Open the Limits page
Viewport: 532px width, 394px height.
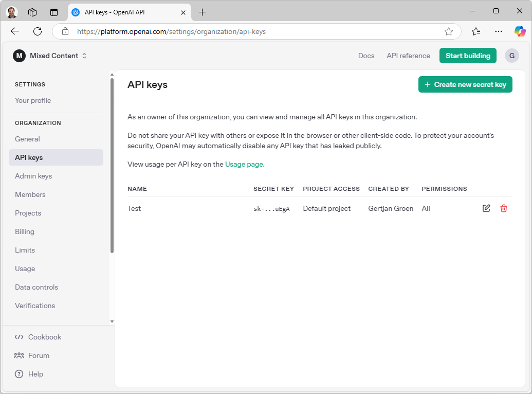tap(25, 250)
